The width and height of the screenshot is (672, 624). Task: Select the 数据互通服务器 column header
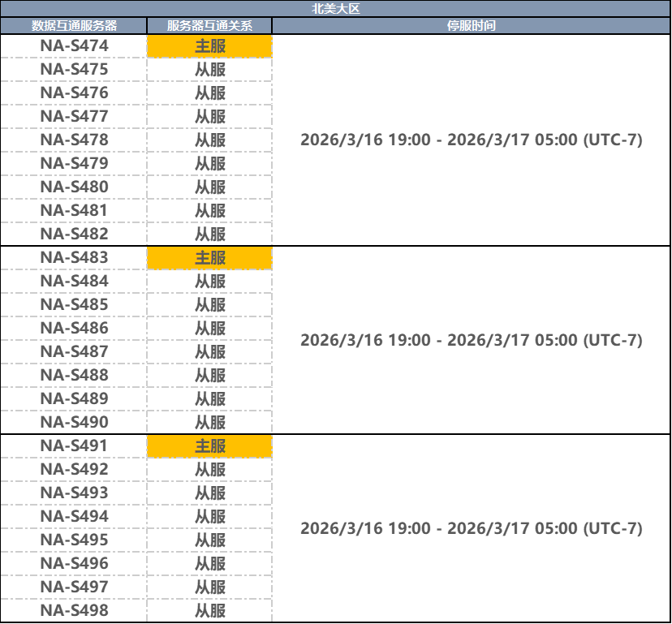tap(74, 26)
